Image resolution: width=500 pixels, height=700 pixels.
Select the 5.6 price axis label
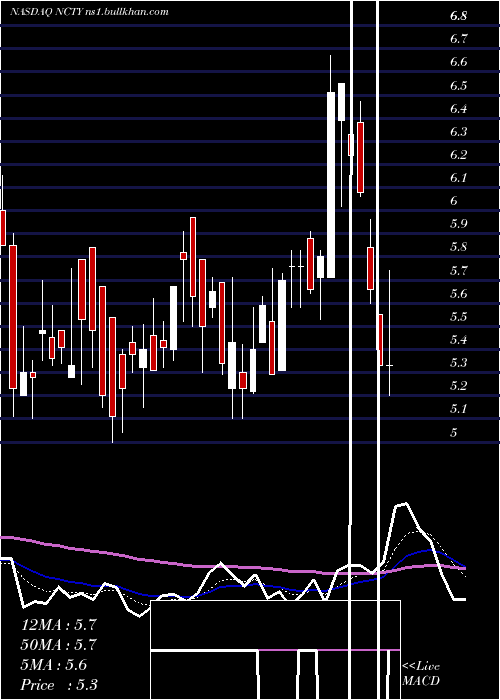click(458, 294)
